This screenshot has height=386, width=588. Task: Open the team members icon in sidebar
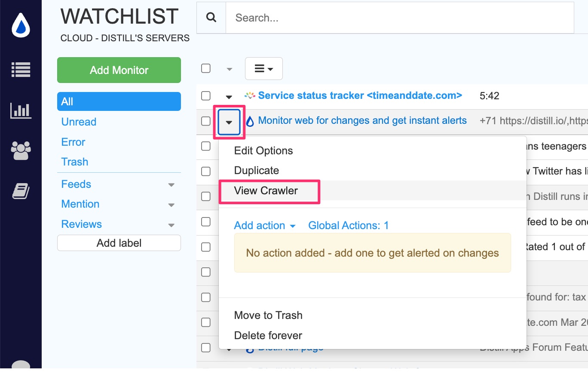click(x=21, y=150)
